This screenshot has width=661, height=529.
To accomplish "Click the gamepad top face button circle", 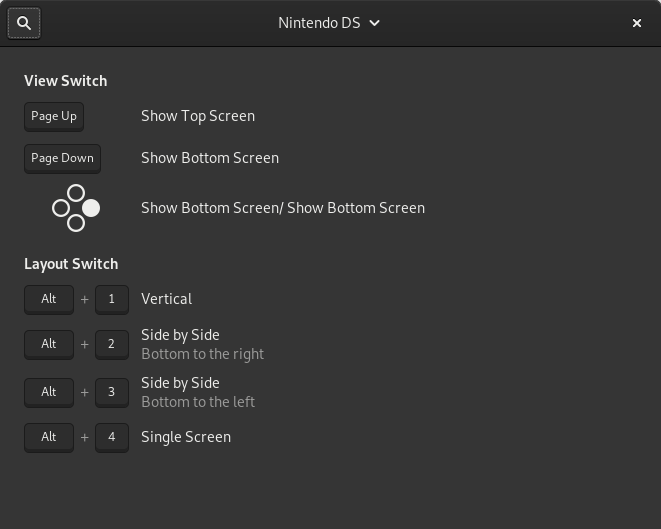I will pos(76,193).
